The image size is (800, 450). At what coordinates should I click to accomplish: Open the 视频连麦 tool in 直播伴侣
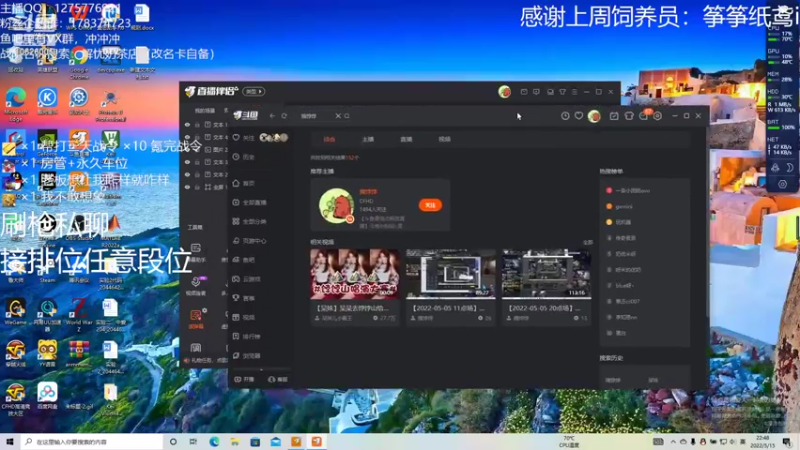pos(196,286)
